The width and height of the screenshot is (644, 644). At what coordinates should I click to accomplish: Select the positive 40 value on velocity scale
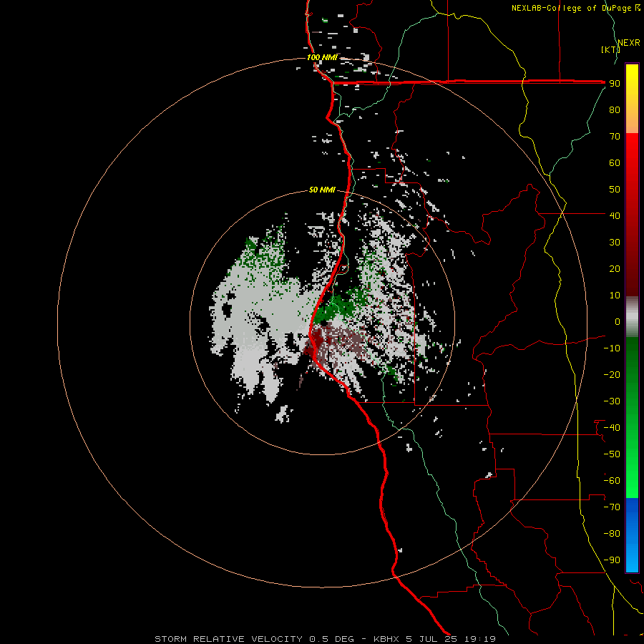tap(615, 215)
